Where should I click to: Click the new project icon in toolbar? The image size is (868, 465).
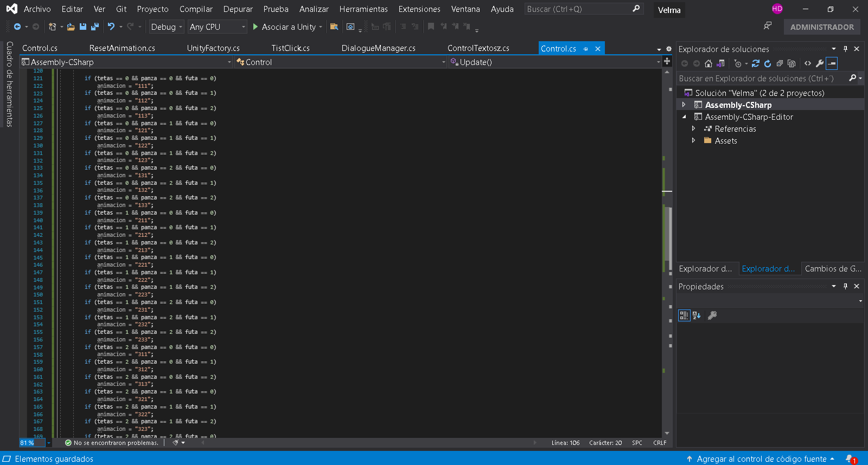(x=52, y=27)
